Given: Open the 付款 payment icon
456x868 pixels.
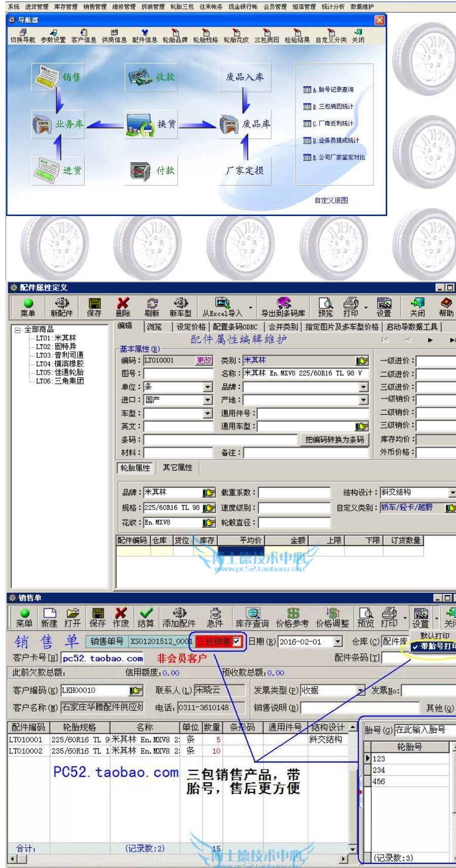Looking at the screenshot, I should coord(151,171).
